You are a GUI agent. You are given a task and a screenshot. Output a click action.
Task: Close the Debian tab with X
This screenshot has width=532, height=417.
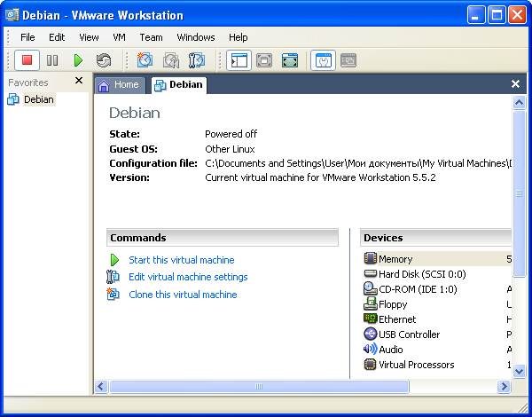(515, 84)
